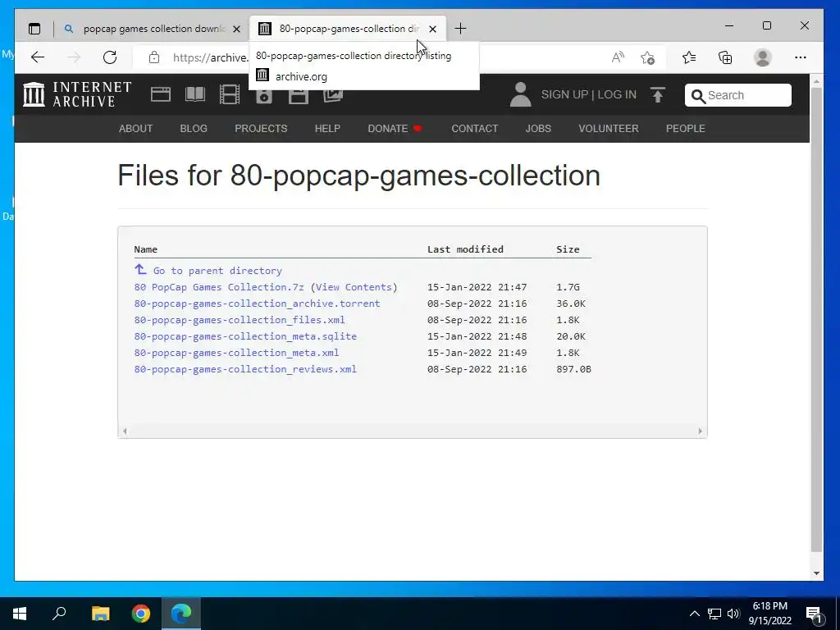Click the browser address bar URL
The image size is (840, 630).
209,58
